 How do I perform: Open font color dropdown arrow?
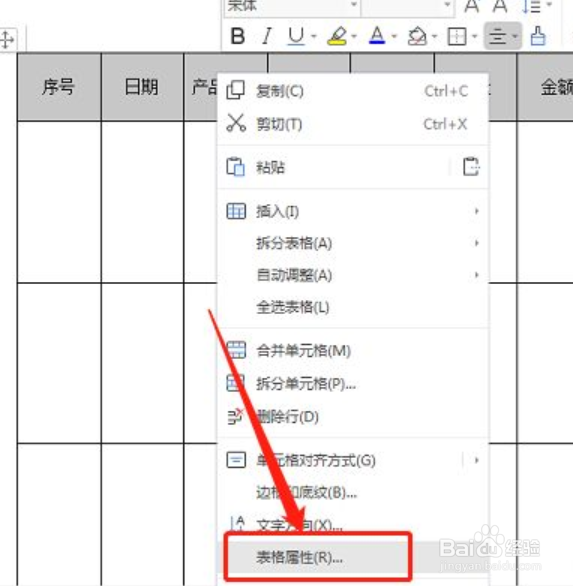(394, 37)
